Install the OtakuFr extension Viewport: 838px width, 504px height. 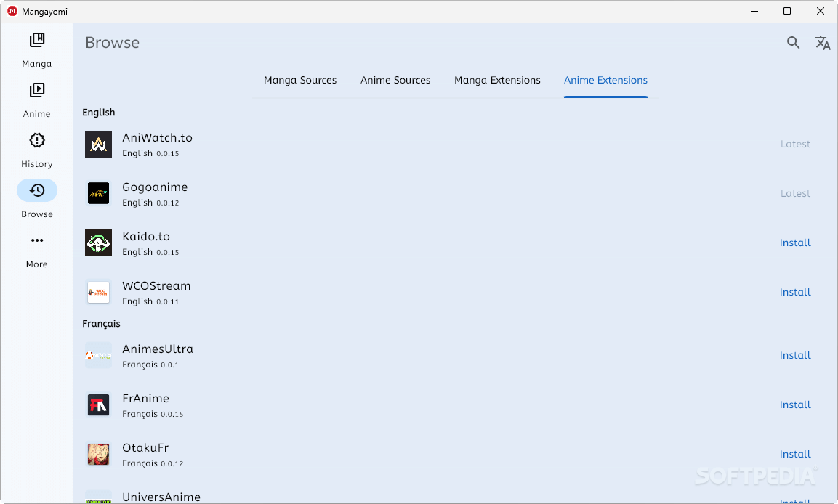795,455
